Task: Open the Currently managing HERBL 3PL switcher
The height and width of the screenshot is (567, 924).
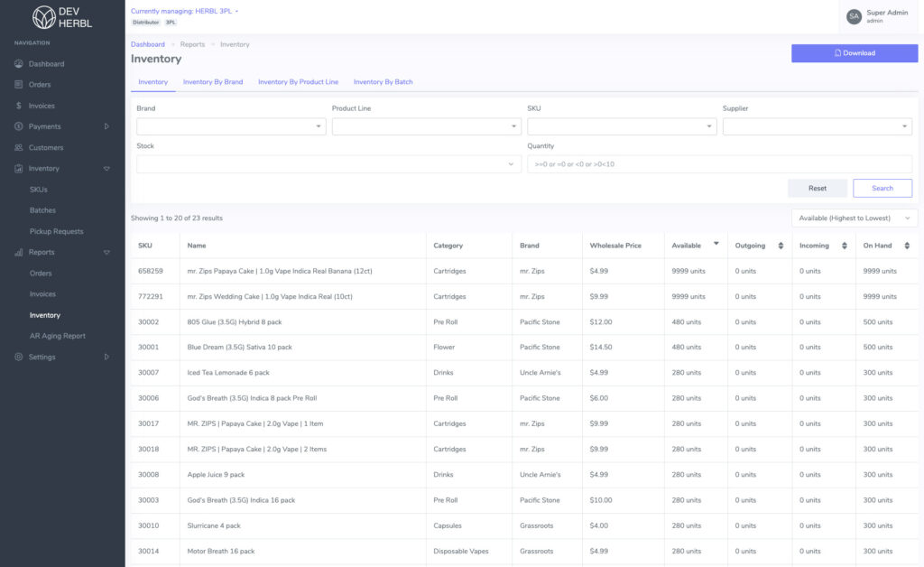Action: click(x=184, y=11)
